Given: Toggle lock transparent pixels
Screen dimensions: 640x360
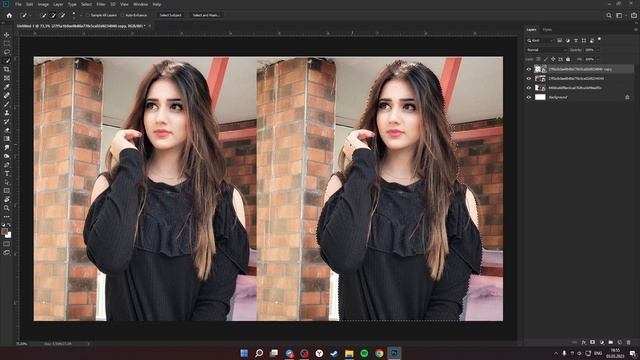Looking at the screenshot, I should click(538, 59).
